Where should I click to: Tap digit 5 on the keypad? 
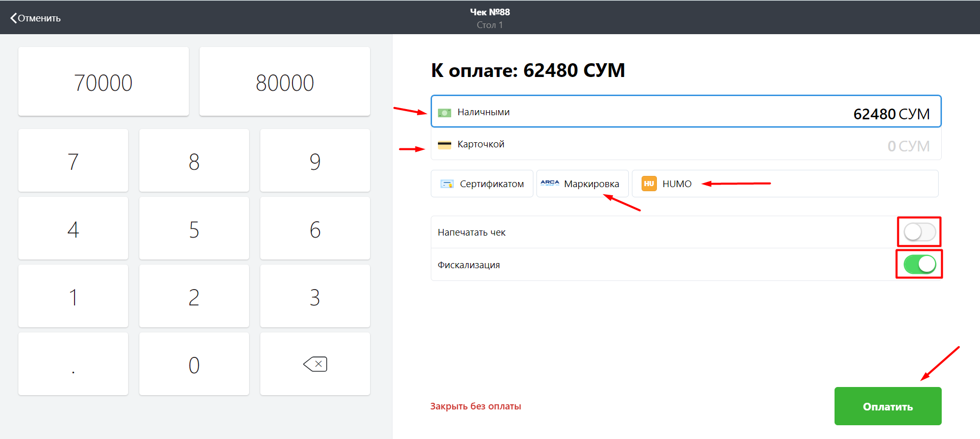click(194, 228)
